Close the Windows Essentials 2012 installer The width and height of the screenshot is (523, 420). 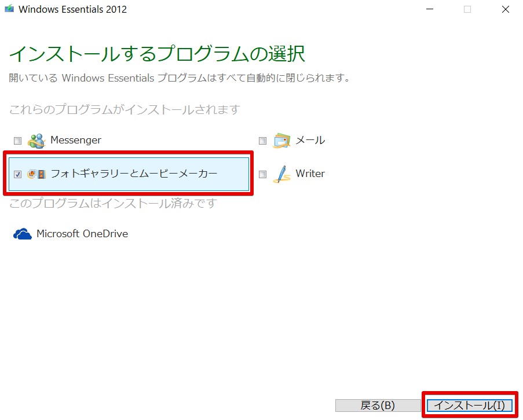[506, 9]
